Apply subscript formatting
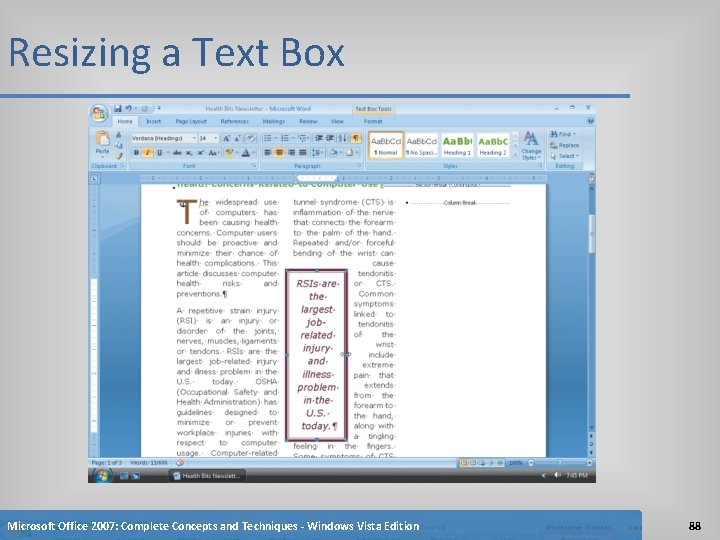Screen dimensions: 720x540 (x=189, y=153)
